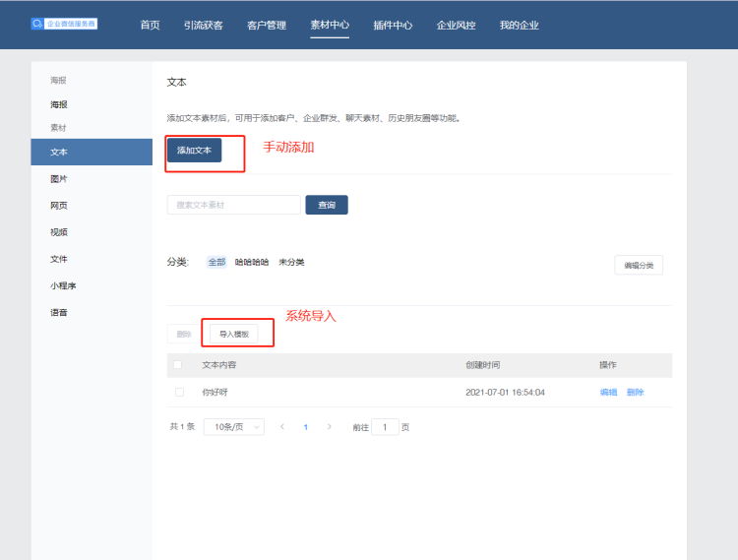Click the 导入模板 button

pos(234,334)
